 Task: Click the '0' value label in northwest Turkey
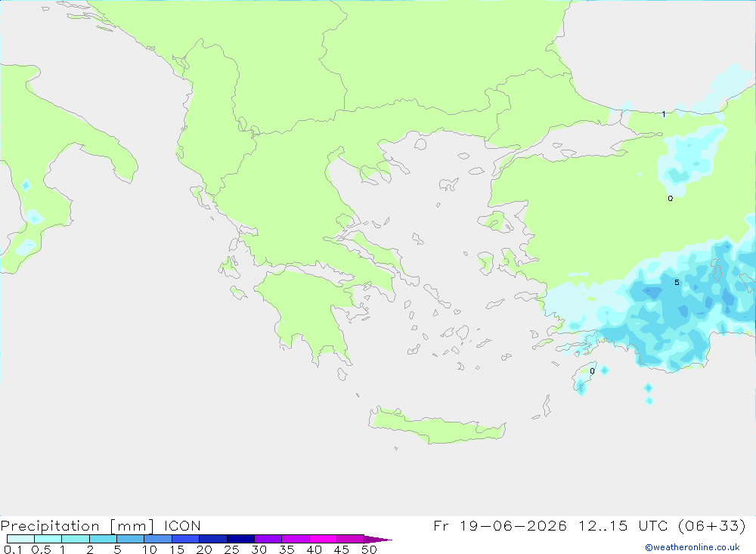(x=670, y=199)
